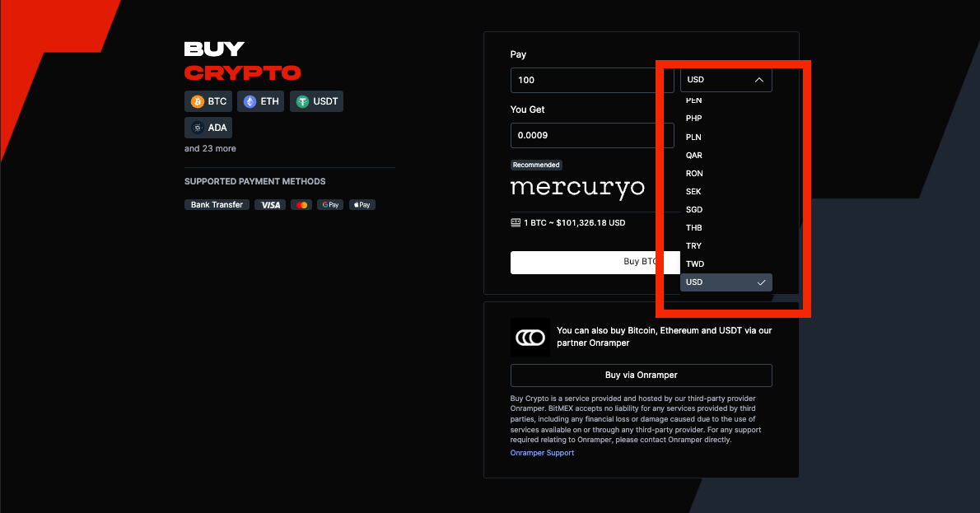Open the Onramper Support link
The width and height of the screenshot is (980, 513).
click(542, 453)
